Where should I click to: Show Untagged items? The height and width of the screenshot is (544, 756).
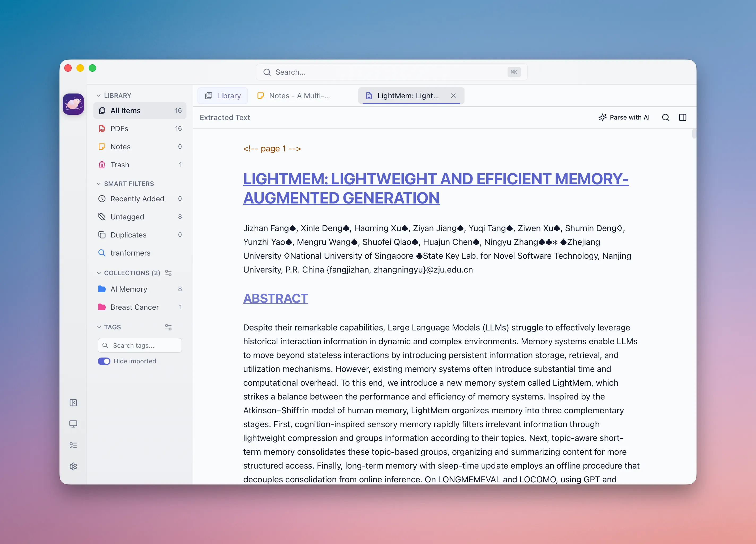click(x=140, y=217)
